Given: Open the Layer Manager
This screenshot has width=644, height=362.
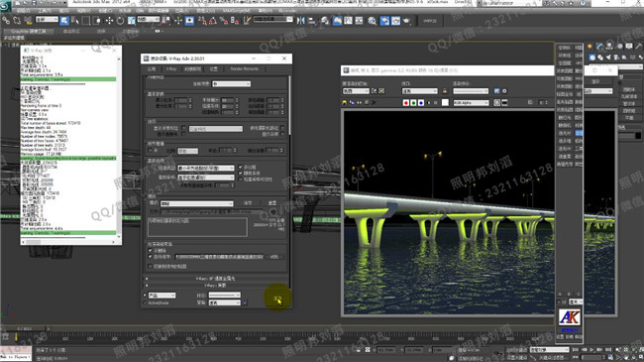Looking at the screenshot, I should tap(325, 20).
